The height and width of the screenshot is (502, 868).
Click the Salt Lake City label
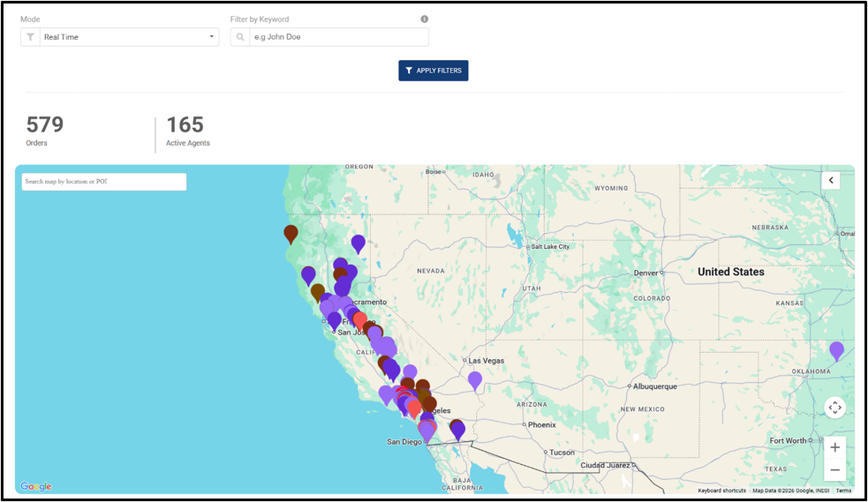pos(550,246)
